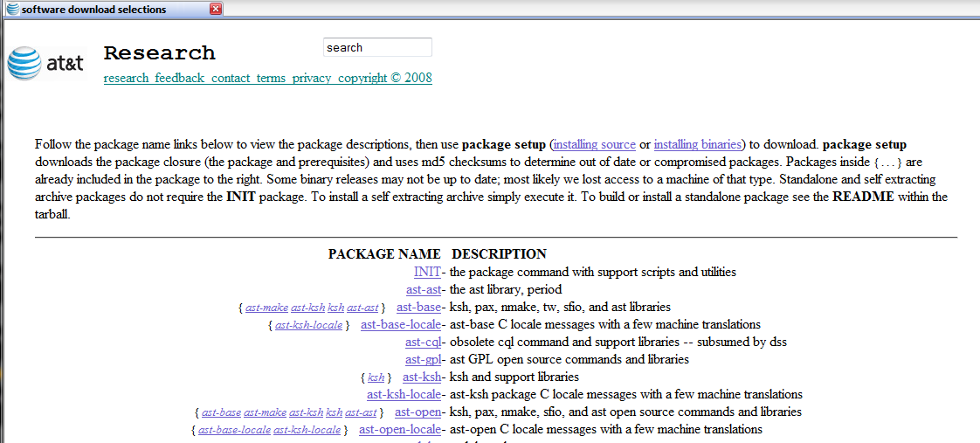Open the ast-cql package link
The width and height of the screenshot is (980, 443).
coord(424,343)
